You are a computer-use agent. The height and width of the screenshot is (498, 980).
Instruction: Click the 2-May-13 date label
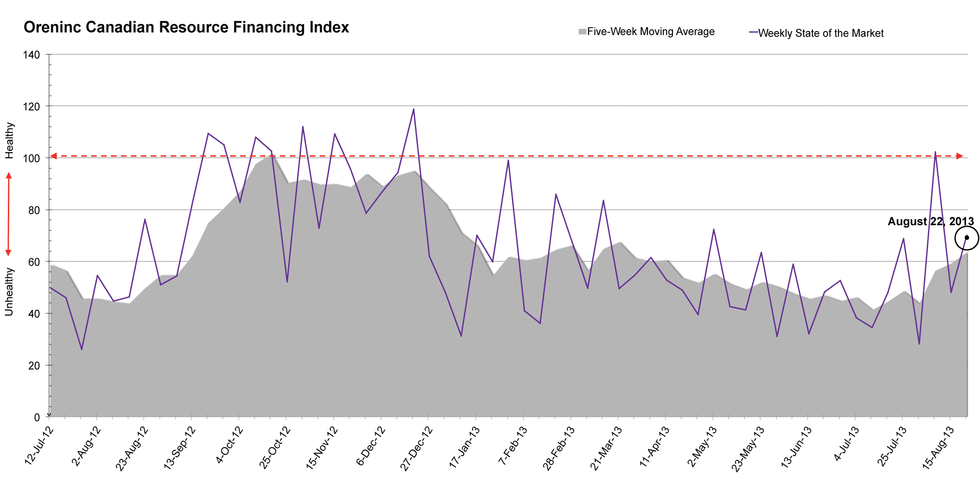703,446
